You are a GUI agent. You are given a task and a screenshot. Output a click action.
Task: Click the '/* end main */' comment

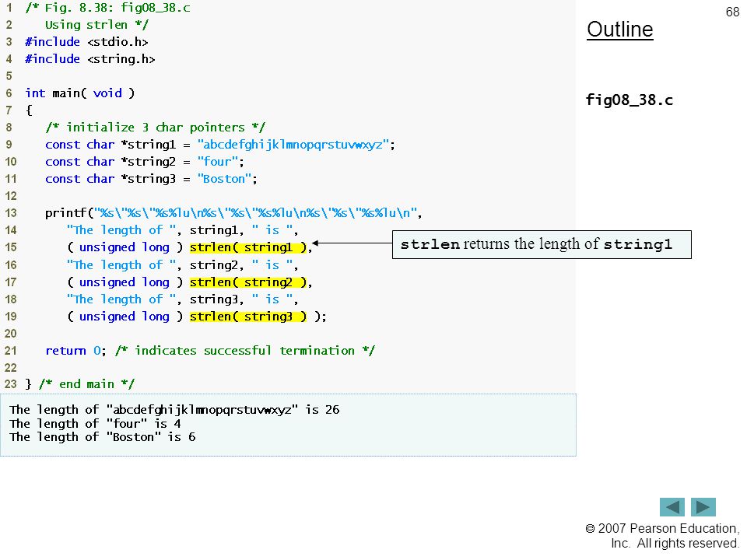(86, 383)
